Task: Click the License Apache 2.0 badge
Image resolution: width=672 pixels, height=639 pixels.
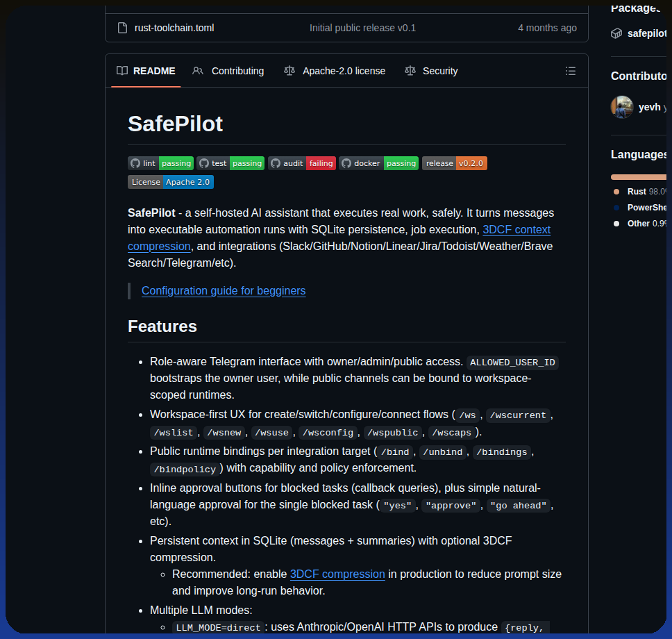Action: [x=171, y=182]
